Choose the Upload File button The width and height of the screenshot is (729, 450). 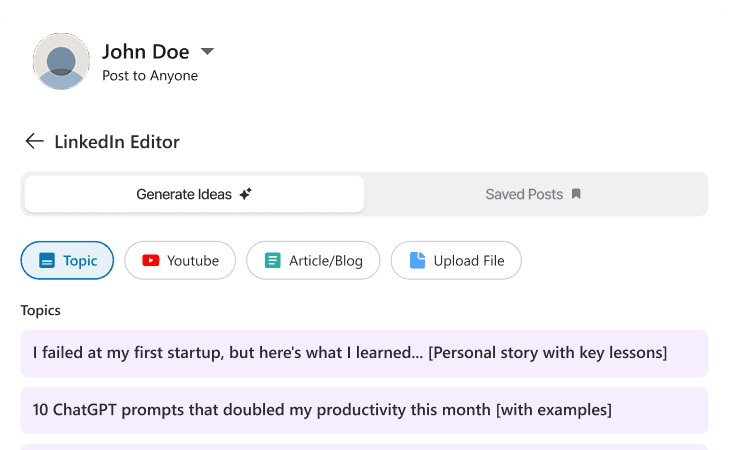(x=456, y=260)
